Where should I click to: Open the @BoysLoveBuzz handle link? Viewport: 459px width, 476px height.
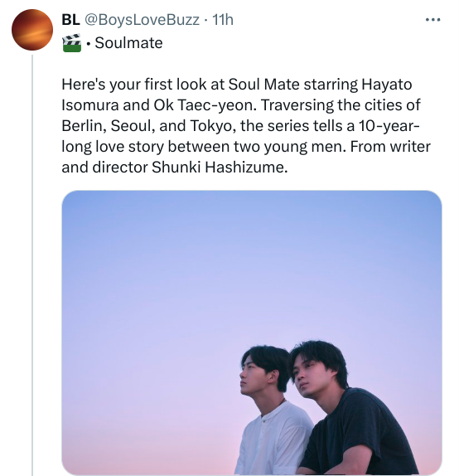[142, 20]
